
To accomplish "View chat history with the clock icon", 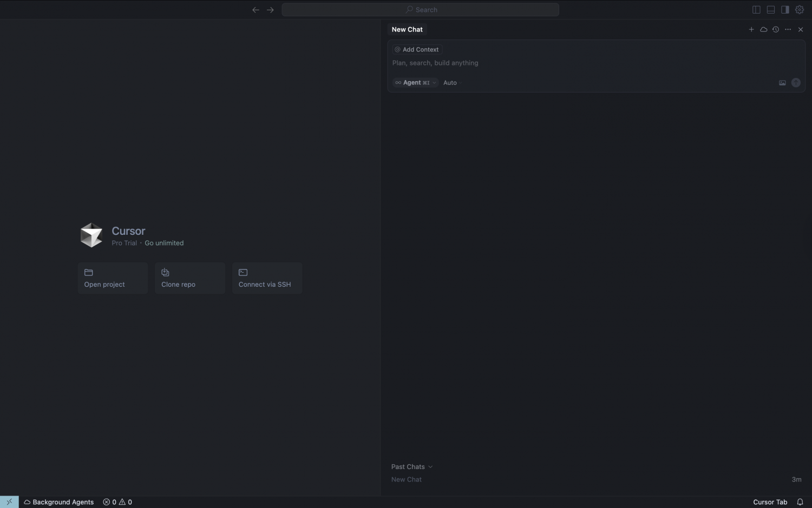I will coord(776,29).
